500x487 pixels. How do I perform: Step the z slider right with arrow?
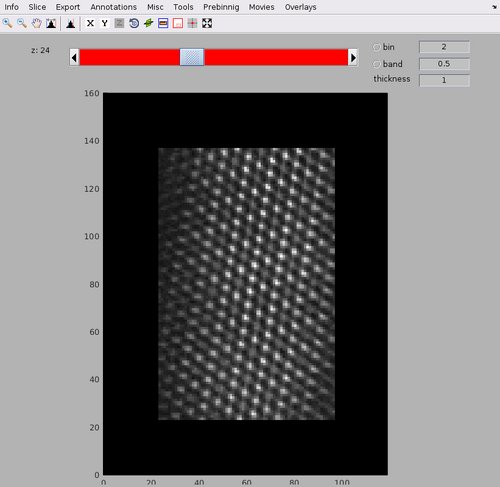pyautogui.click(x=353, y=58)
